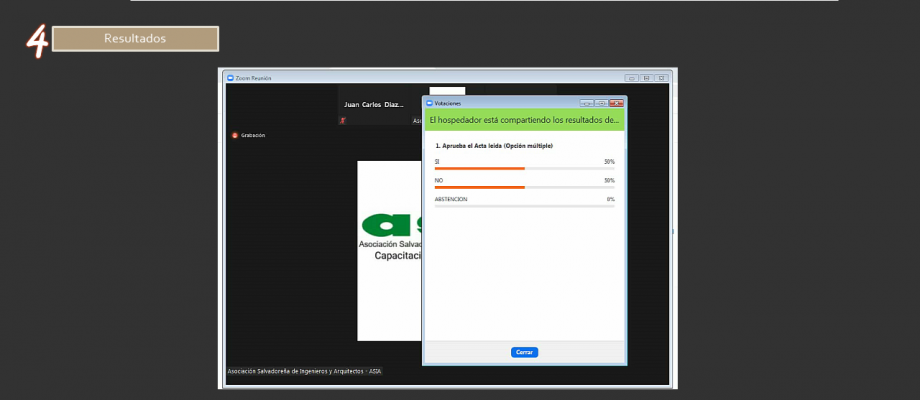
Task: Close the Zoom Reunión main window
Action: (661, 78)
